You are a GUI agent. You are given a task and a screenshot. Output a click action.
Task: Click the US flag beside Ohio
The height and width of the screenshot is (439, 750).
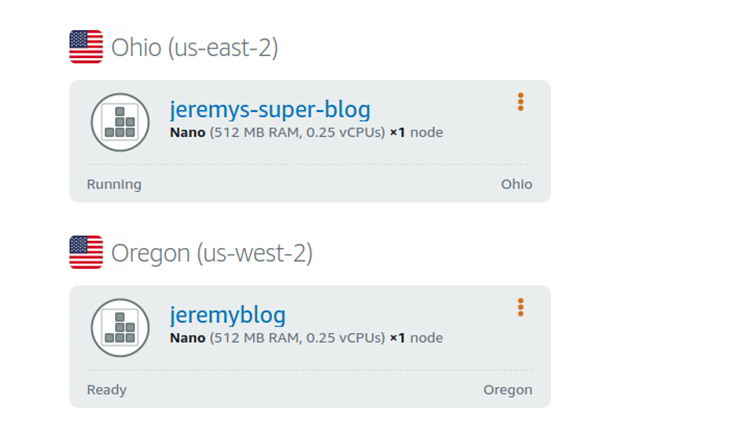click(x=86, y=47)
